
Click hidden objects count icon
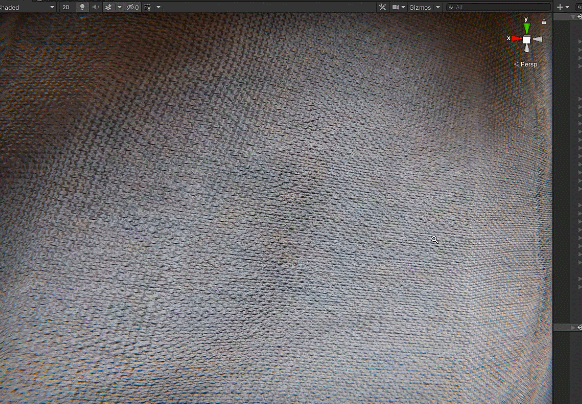pos(133,7)
